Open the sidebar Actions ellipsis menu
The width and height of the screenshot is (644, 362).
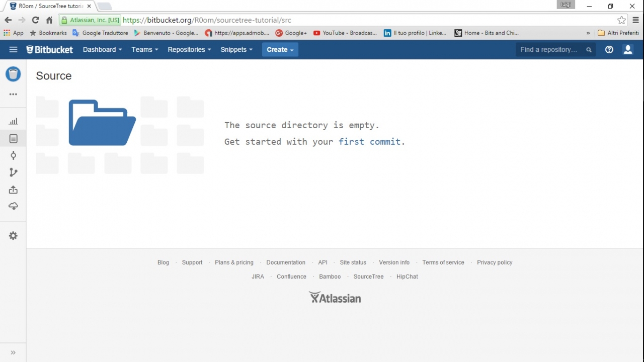(13, 94)
